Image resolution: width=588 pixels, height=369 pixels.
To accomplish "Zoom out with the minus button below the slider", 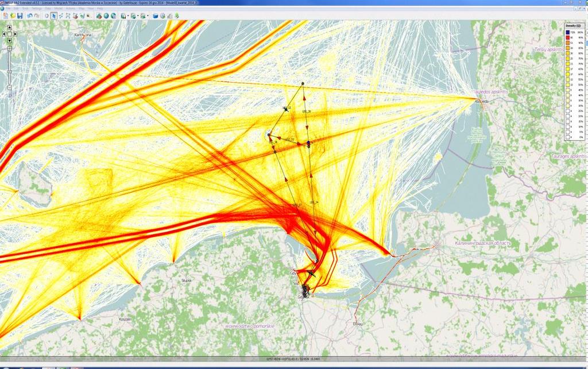I will [10, 88].
